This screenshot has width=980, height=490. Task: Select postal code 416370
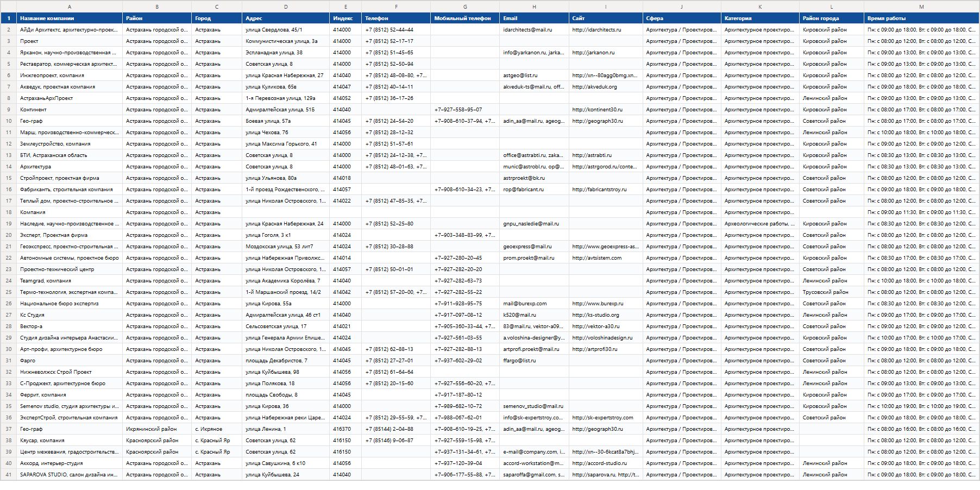point(345,429)
